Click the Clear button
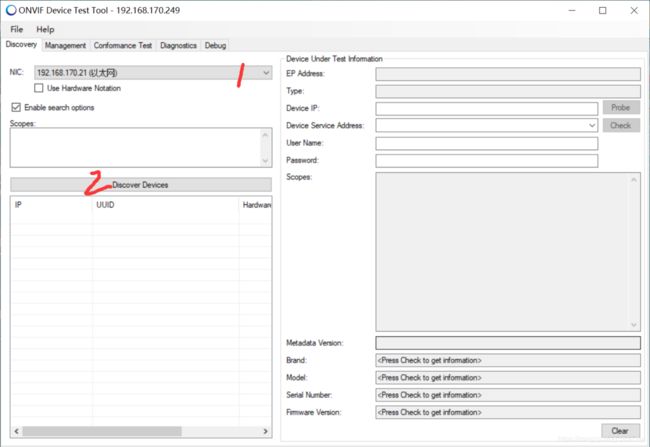 tap(620, 431)
